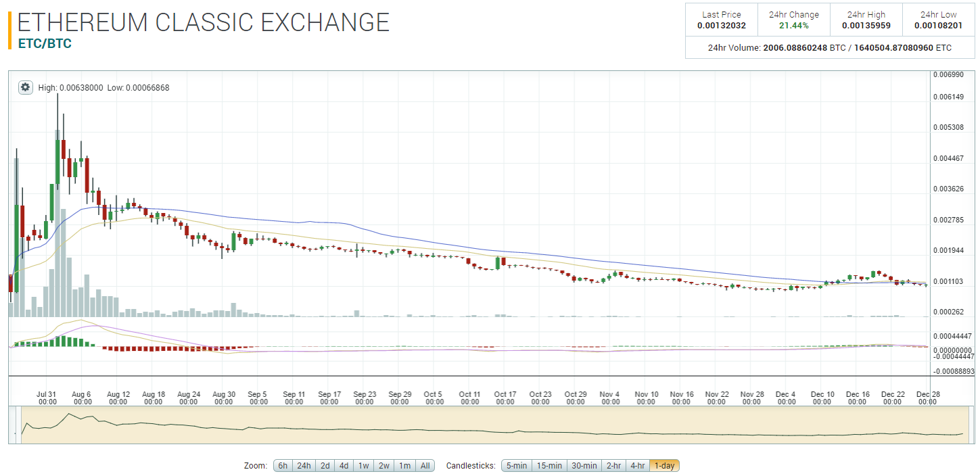Switch candlesticks to 5-min
980x476 pixels.
(x=517, y=466)
